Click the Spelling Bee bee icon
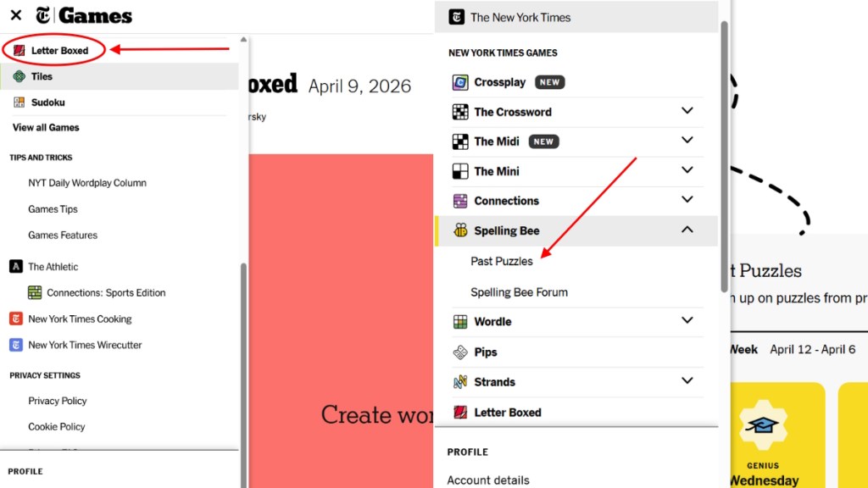Screen dimensions: 868x488 pyautogui.click(x=460, y=230)
